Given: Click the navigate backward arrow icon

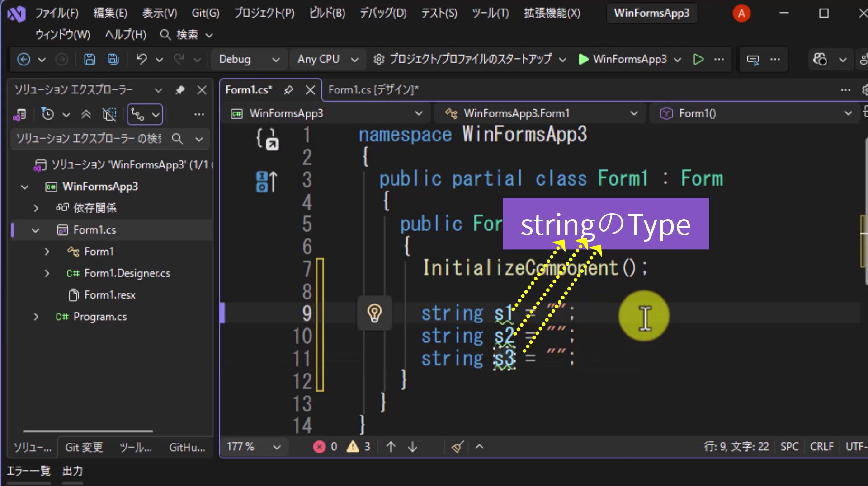Looking at the screenshot, I should click(24, 59).
